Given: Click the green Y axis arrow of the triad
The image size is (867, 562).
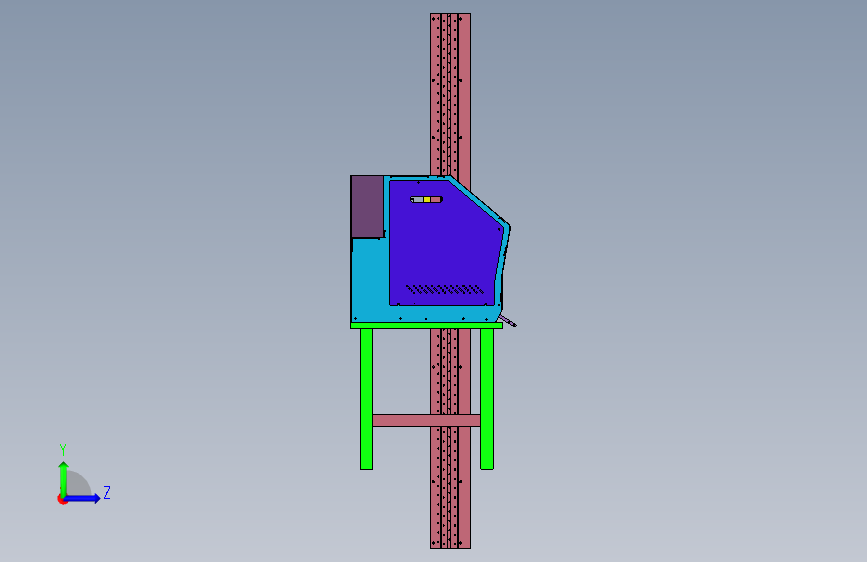Looking at the screenshot, I should tap(64, 479).
